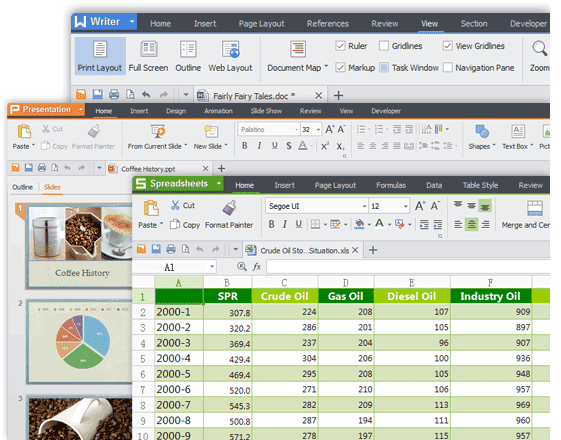The width and height of the screenshot is (561, 440).
Task: Switch Writer to Full Screen view
Action: point(148,56)
